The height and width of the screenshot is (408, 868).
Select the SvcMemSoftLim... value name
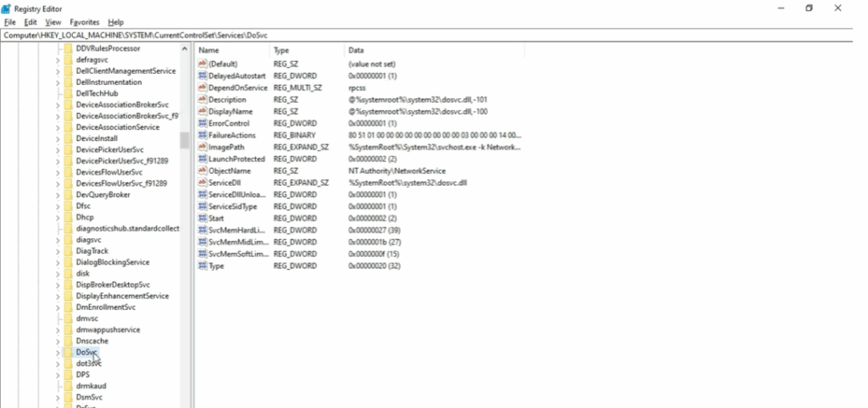238,254
